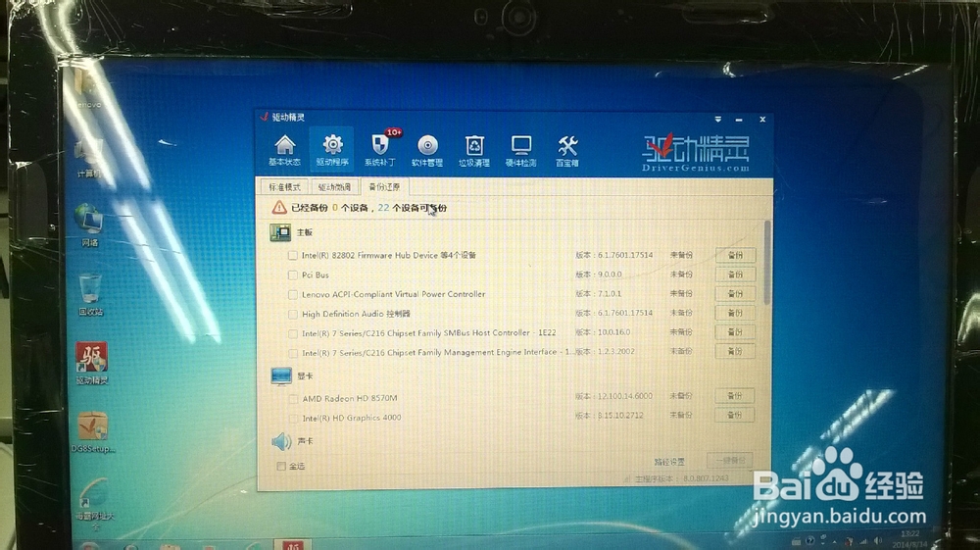Back up High Definition Audio driver
Screen dimensions: 980x550
pyautogui.click(x=735, y=313)
